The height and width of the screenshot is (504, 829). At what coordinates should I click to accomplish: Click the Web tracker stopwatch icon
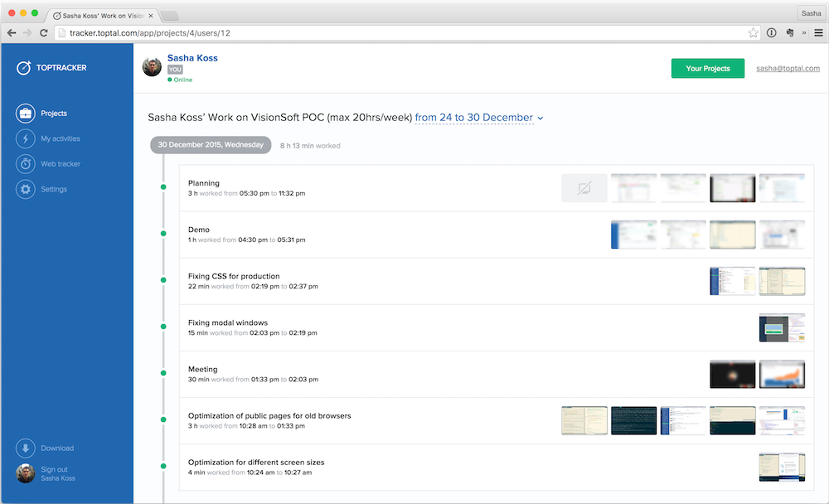pos(26,164)
